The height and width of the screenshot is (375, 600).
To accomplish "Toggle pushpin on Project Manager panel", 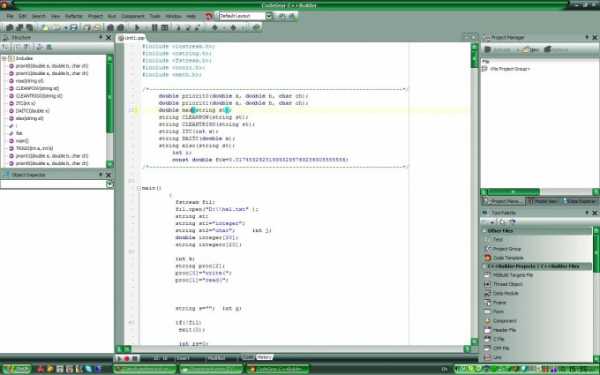I will [x=587, y=37].
